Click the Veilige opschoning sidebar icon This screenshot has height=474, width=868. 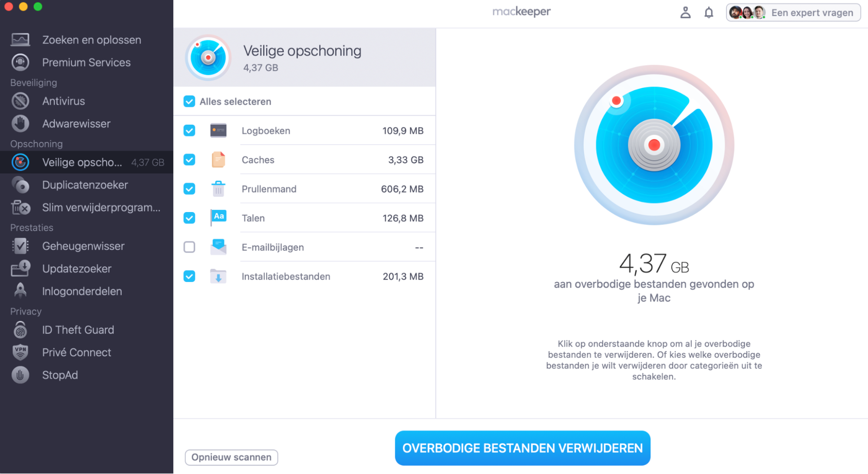(x=20, y=162)
